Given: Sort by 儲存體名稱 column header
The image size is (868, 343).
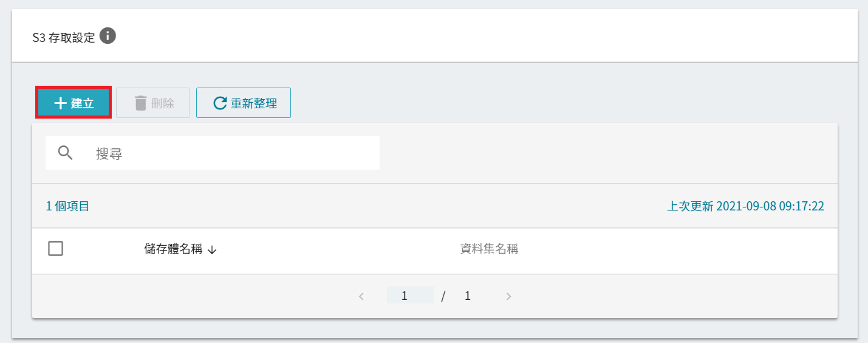Looking at the screenshot, I should [x=173, y=249].
